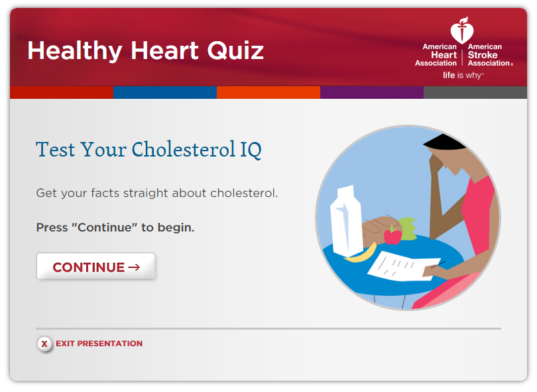Image resolution: width=537 pixels, height=392 pixels.
Task: Click the orange color bar segment
Action: pos(268,92)
